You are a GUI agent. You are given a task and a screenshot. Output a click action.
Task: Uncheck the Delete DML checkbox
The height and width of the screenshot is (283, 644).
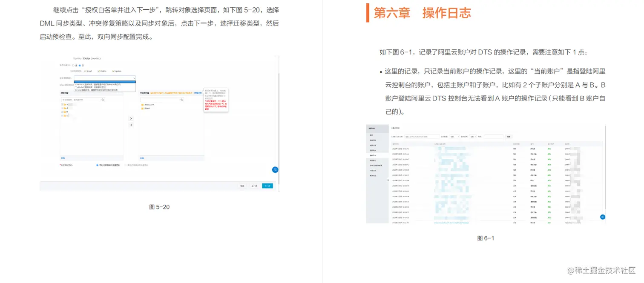coord(99,71)
